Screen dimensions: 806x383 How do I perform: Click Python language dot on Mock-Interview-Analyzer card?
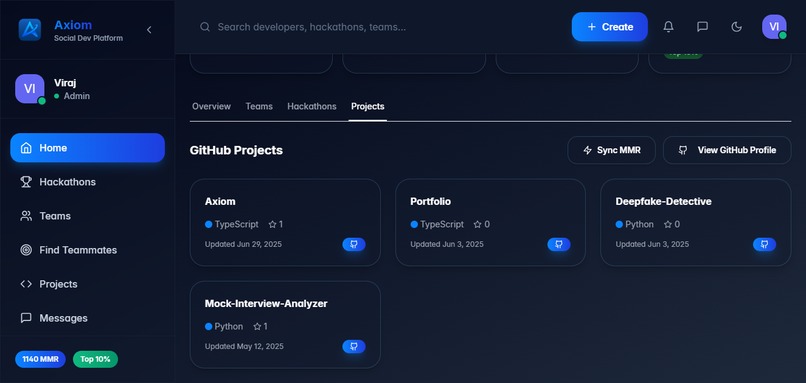[208, 326]
